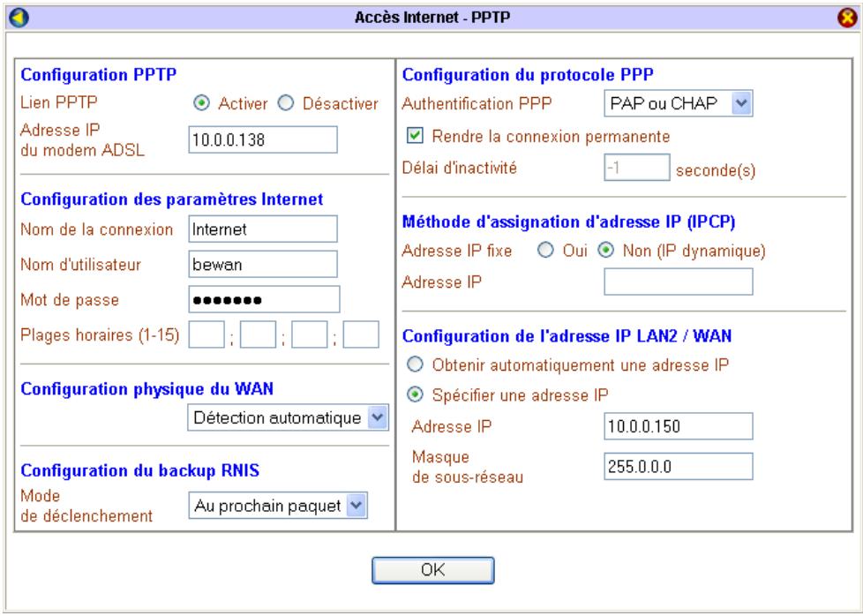Click the OK button
The height and width of the screenshot is (616, 863).
(432, 570)
